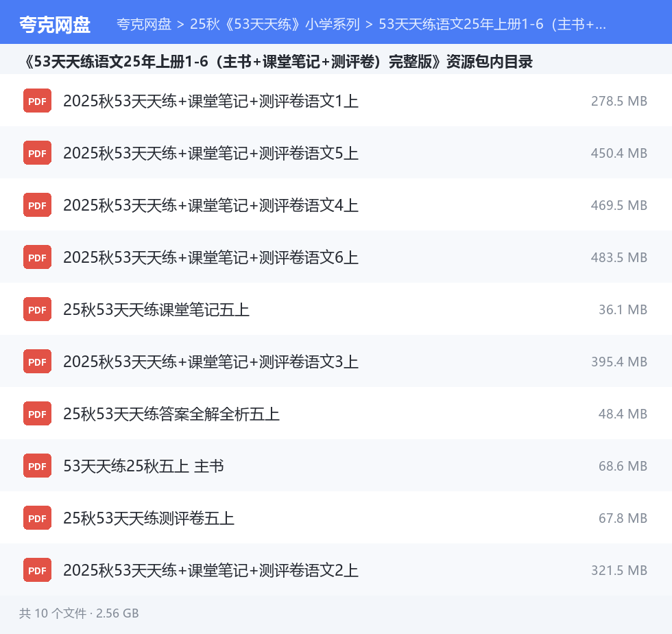
Task: Click the 278.5 MB size value
Action: 619,101
